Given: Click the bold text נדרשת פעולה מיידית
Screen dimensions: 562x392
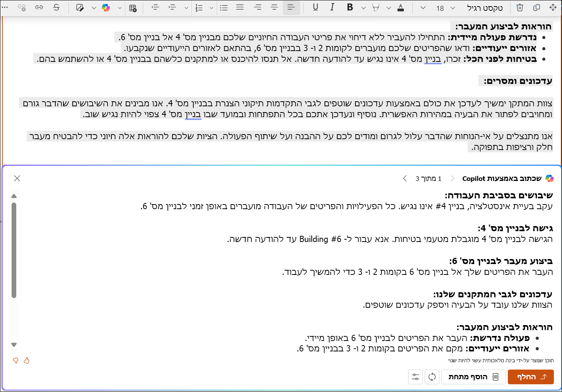Looking at the screenshot, I should pyautogui.click(x=492, y=37).
